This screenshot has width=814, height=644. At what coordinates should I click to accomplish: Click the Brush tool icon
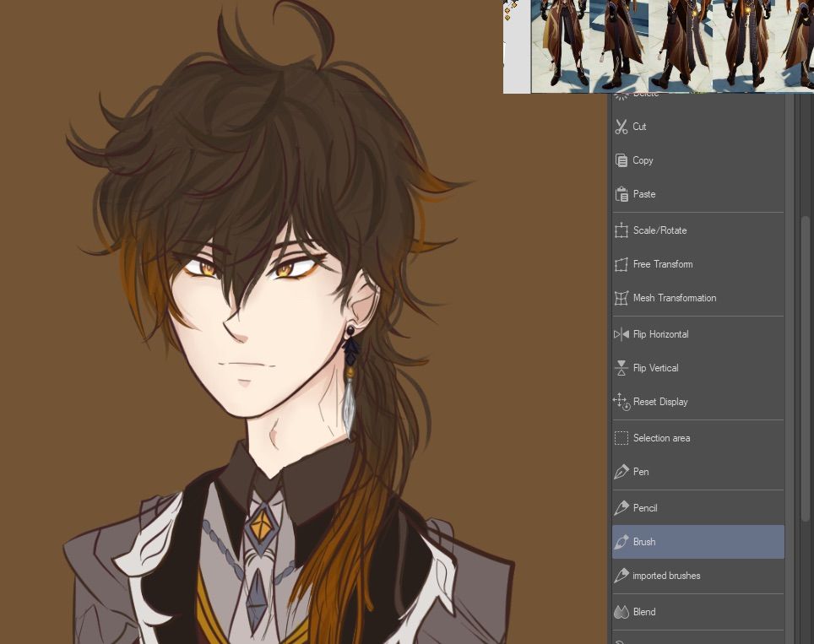621,542
